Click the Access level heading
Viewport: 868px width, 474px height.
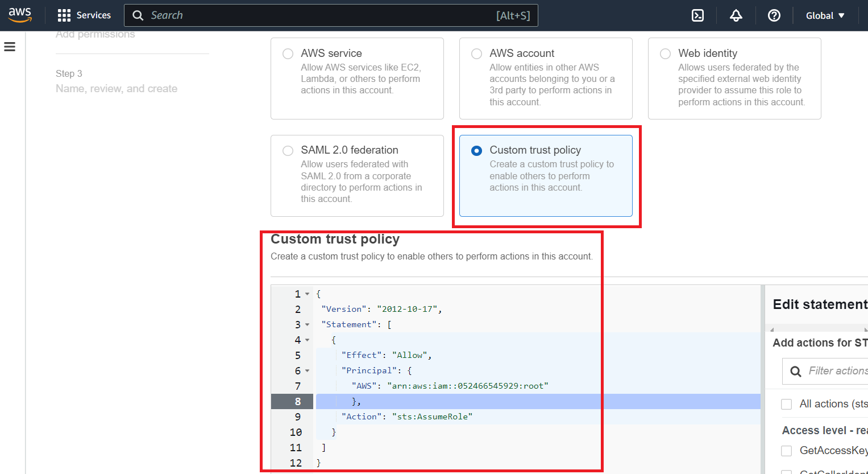point(825,430)
